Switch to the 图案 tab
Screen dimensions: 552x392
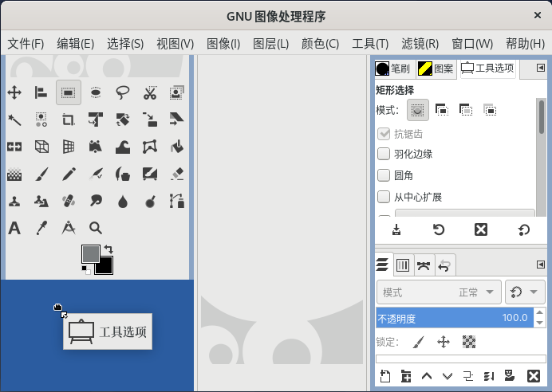click(x=436, y=69)
